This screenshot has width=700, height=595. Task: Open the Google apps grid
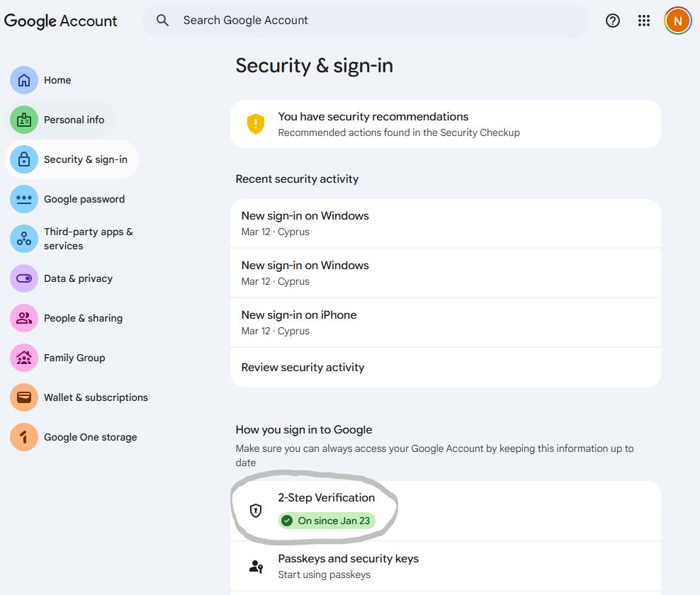pyautogui.click(x=643, y=21)
